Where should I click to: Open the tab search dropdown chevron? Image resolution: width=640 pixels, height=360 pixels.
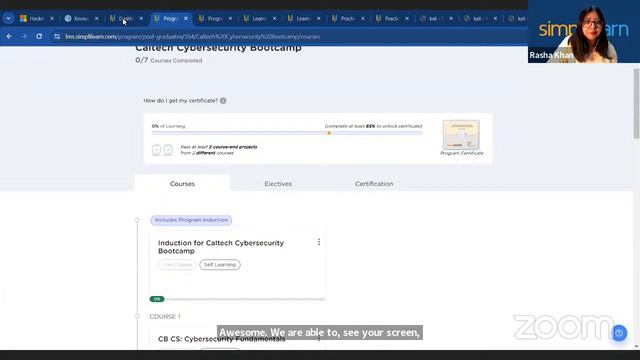click(x=8, y=18)
